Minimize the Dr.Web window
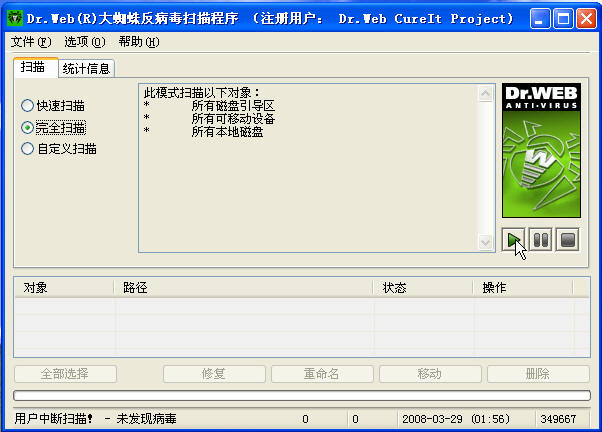 (x=539, y=18)
